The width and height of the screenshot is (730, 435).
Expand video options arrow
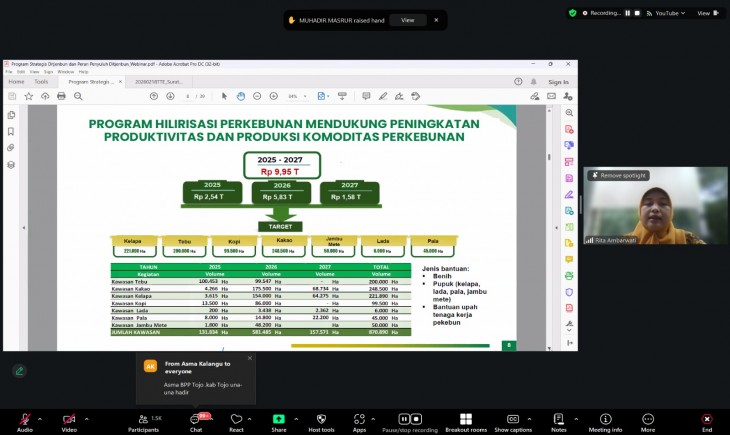click(87, 419)
